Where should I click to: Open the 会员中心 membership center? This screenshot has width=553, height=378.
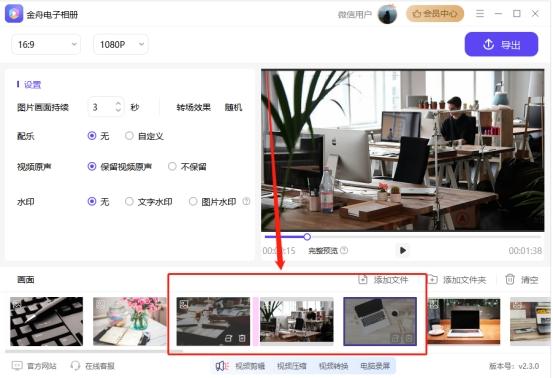click(435, 14)
